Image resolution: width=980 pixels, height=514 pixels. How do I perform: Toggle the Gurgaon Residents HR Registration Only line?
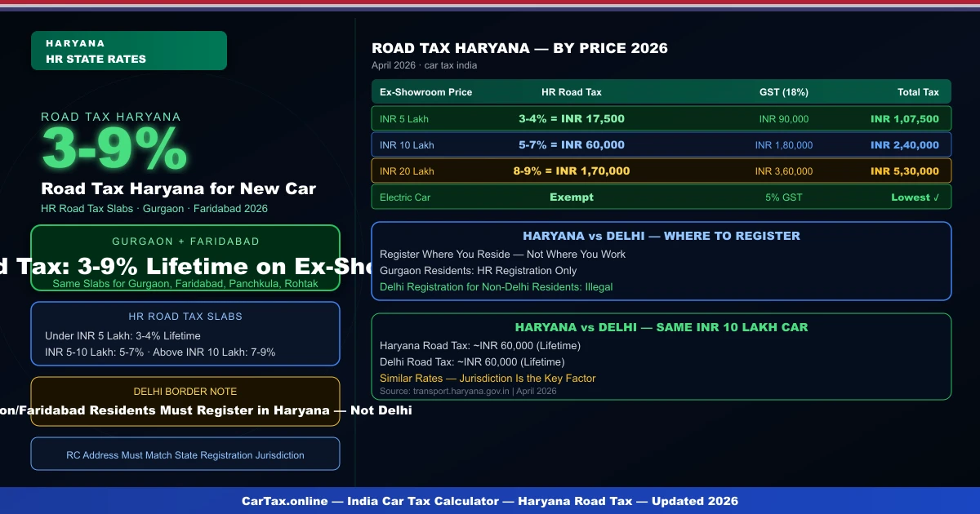(x=490, y=270)
